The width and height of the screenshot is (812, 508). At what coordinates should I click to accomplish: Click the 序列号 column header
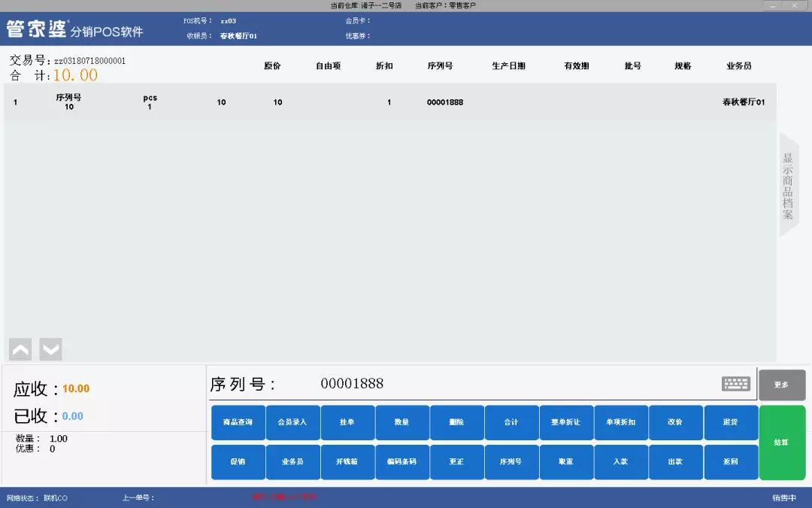(x=440, y=65)
